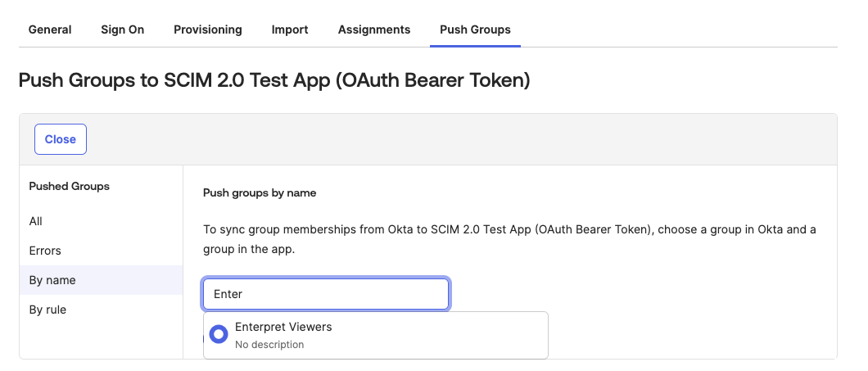Click the Close button

click(x=61, y=139)
